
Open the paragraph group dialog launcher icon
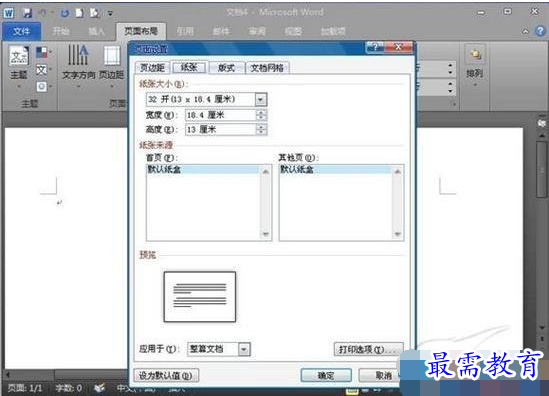(x=453, y=104)
